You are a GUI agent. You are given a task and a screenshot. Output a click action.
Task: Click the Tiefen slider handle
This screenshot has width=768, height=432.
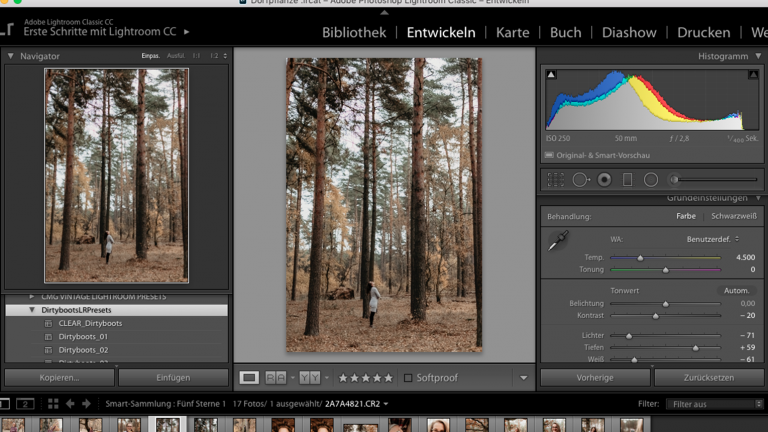[x=696, y=348]
